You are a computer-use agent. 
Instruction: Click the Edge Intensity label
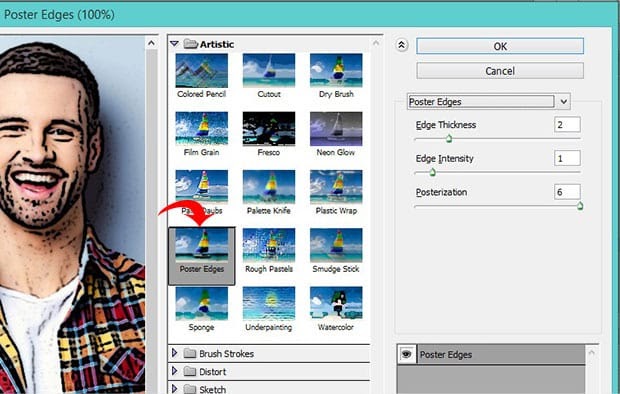(444, 158)
